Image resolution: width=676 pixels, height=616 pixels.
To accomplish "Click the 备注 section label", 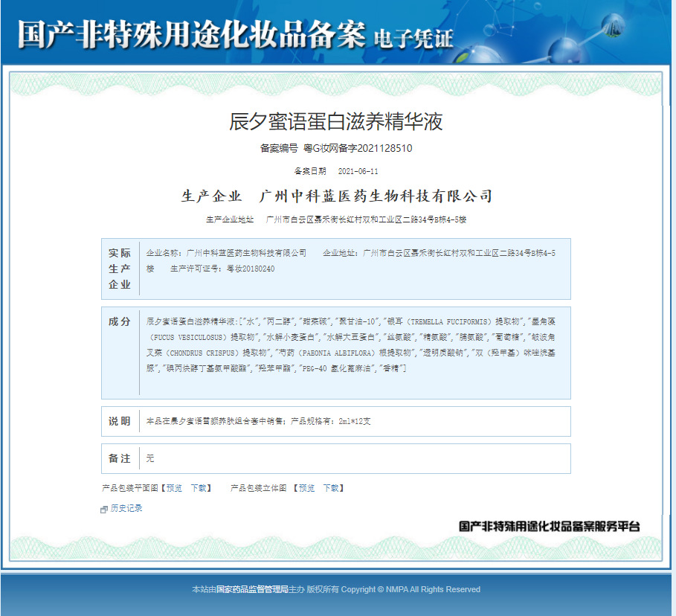I will click(x=120, y=458).
